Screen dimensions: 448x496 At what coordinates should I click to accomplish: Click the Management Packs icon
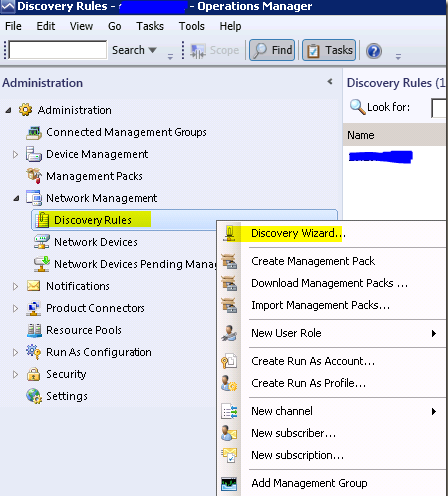pyautogui.click(x=34, y=176)
